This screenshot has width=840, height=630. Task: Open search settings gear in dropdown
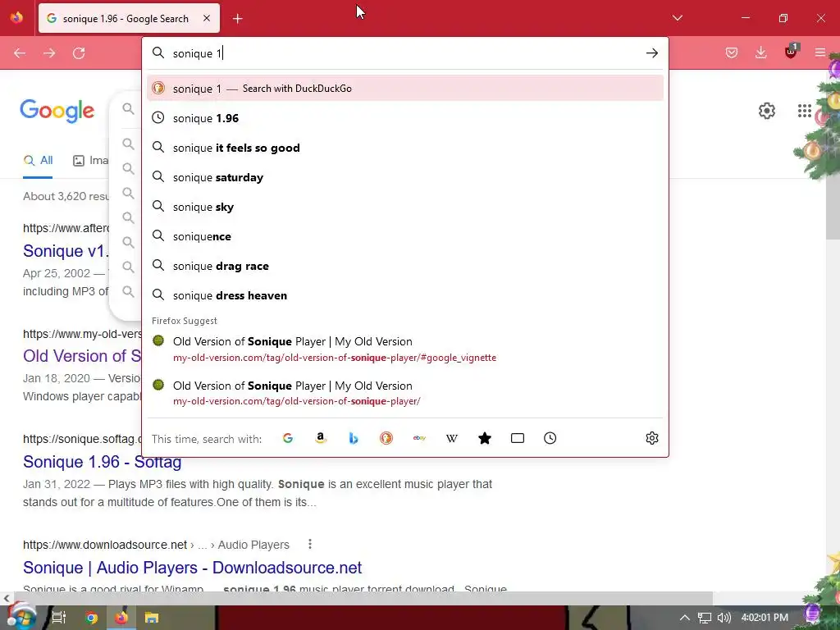[x=652, y=438]
